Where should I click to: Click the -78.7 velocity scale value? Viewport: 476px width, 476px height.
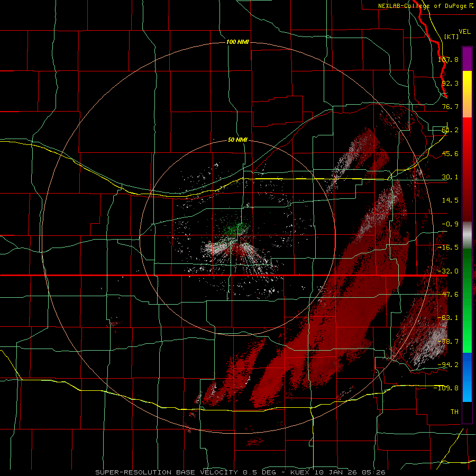click(448, 342)
